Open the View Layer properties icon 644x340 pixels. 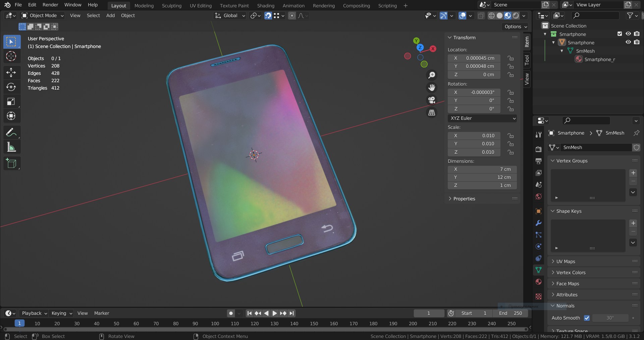539,173
